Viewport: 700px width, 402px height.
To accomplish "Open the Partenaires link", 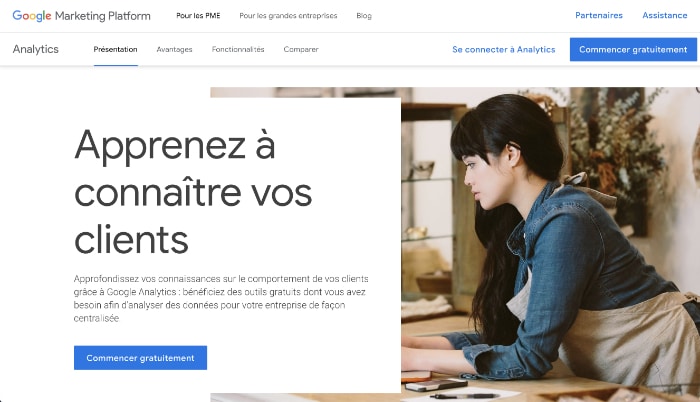I will 599,15.
